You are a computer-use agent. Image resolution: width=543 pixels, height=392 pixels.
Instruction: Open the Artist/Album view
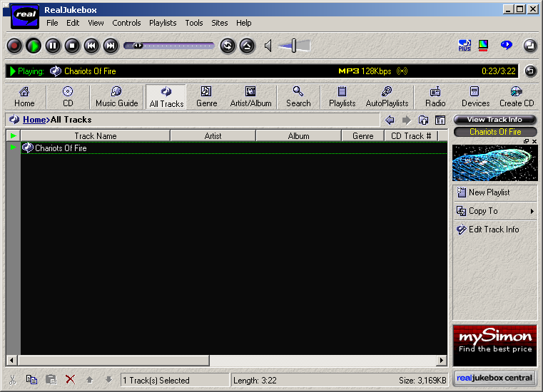point(250,97)
